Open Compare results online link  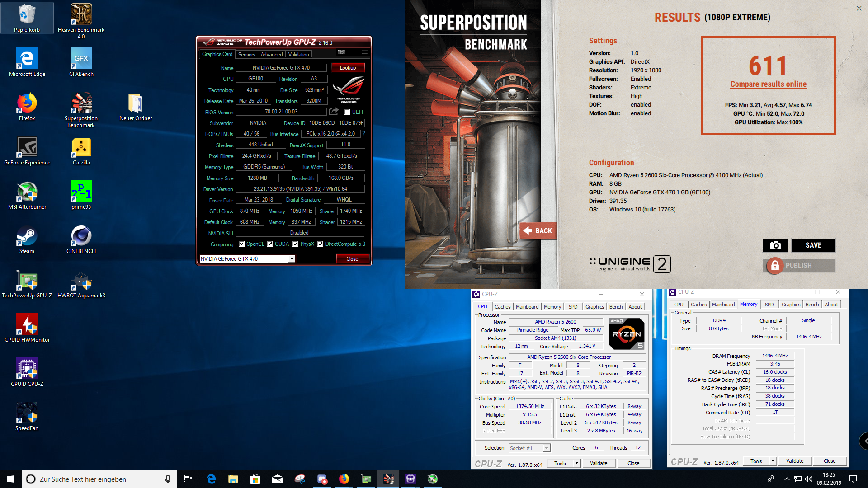[x=768, y=84]
